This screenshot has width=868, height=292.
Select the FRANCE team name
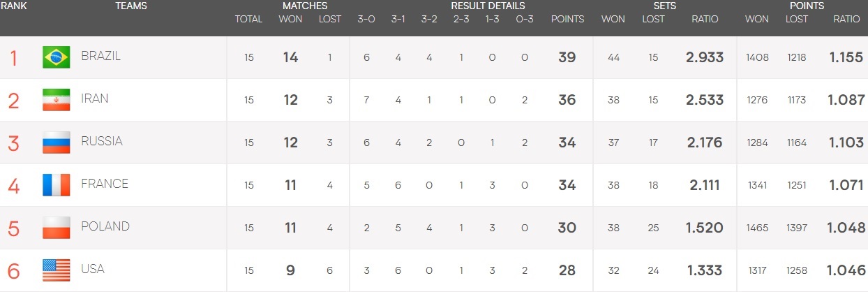pos(105,184)
